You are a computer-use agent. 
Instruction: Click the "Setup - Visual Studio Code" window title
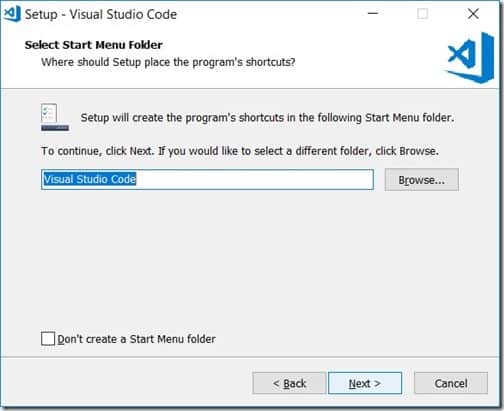click(x=101, y=14)
